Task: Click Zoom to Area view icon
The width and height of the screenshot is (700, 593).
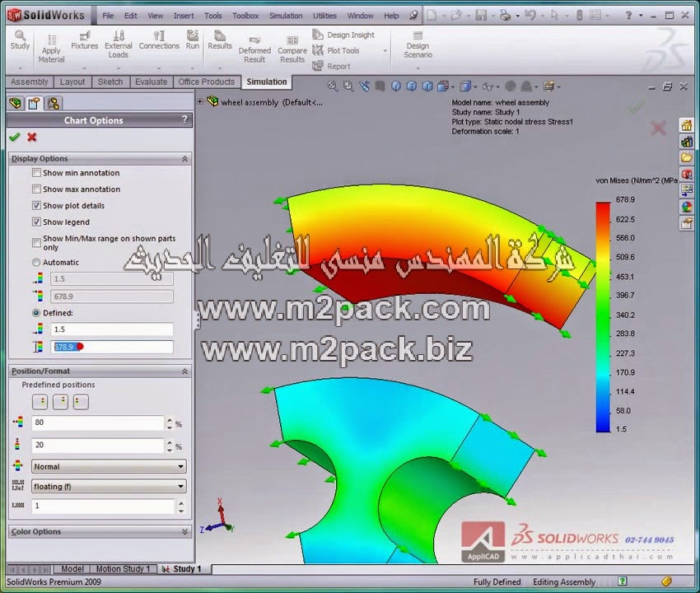Action: (348, 86)
